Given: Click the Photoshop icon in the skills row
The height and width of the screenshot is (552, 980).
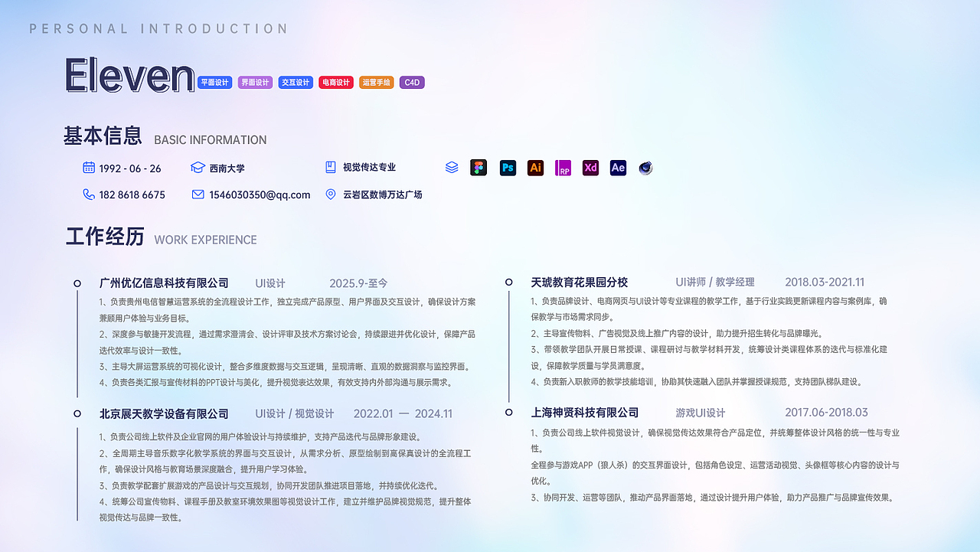Looking at the screenshot, I should [508, 168].
